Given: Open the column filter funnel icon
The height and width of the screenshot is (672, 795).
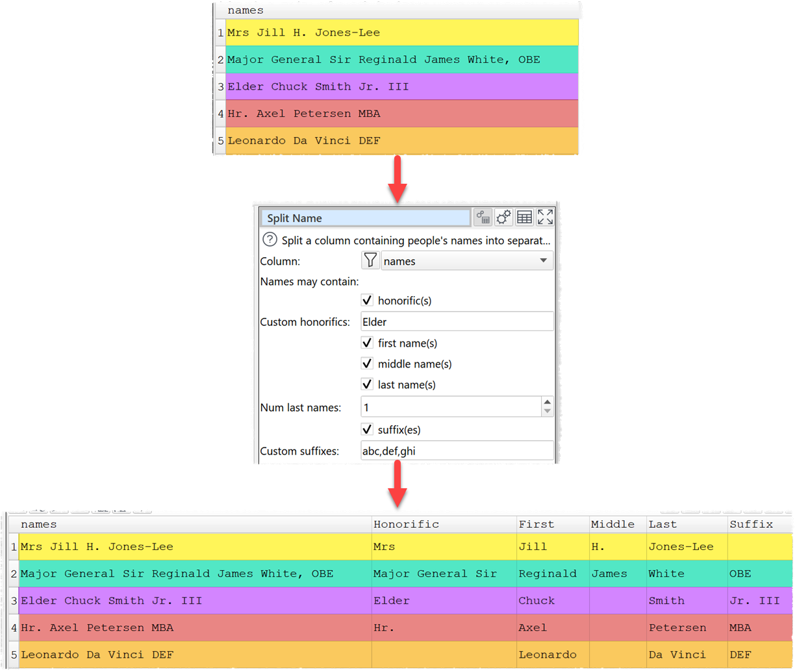Looking at the screenshot, I should click(x=370, y=260).
